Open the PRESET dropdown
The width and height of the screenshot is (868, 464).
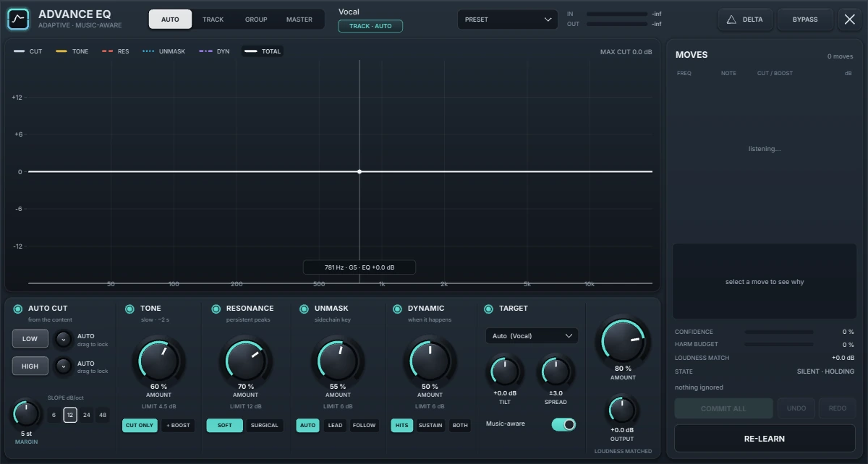(x=508, y=20)
